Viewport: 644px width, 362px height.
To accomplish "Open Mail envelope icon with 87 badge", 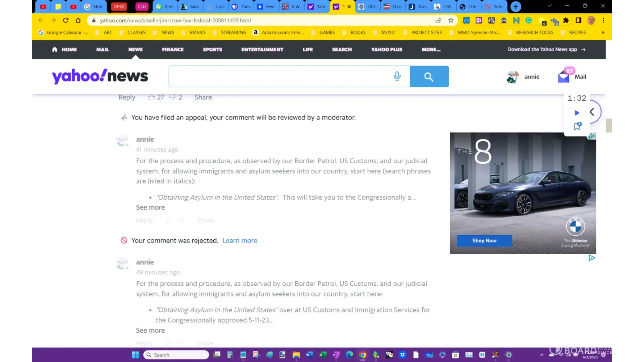I will tap(564, 76).
